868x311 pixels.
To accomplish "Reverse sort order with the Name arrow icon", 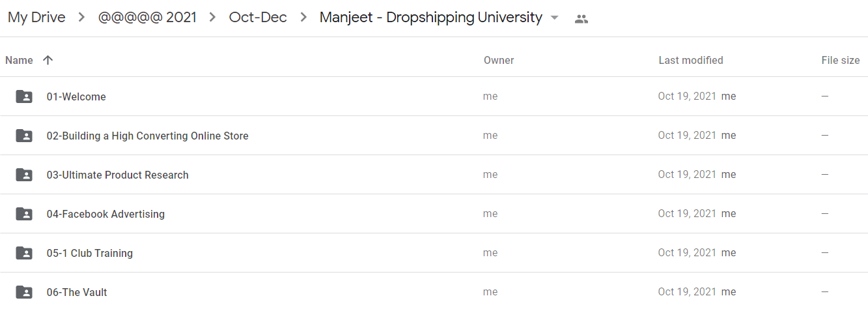I will [48, 60].
